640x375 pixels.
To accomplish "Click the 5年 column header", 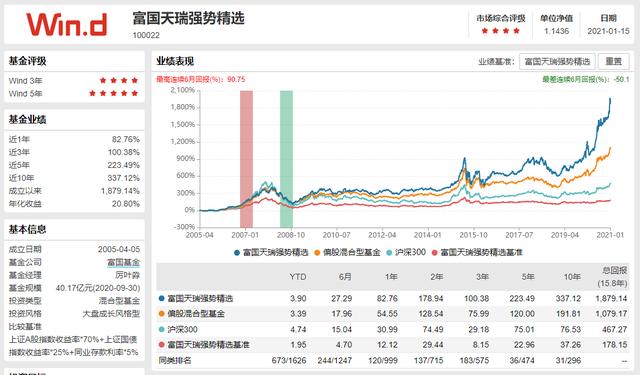I will [x=528, y=277].
